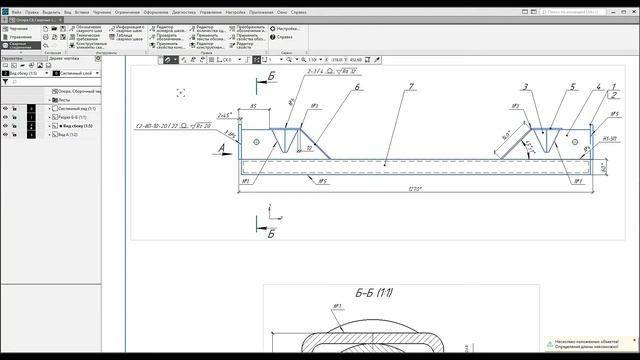Open Редактор свойств tool
The width and height of the screenshot is (640, 360).
coord(242,45)
